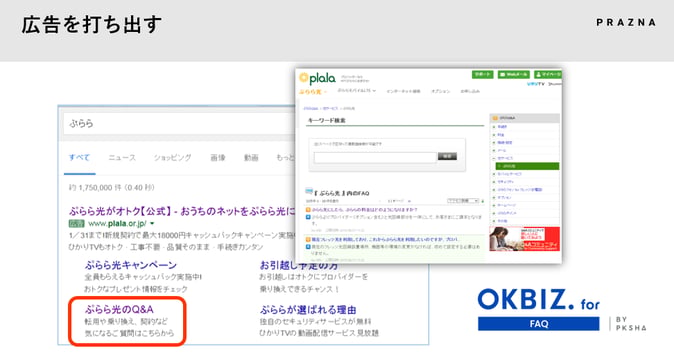Open the ぷらら光がオトク【公式】 ad headline
The height and width of the screenshot is (364, 674).
click(x=182, y=211)
